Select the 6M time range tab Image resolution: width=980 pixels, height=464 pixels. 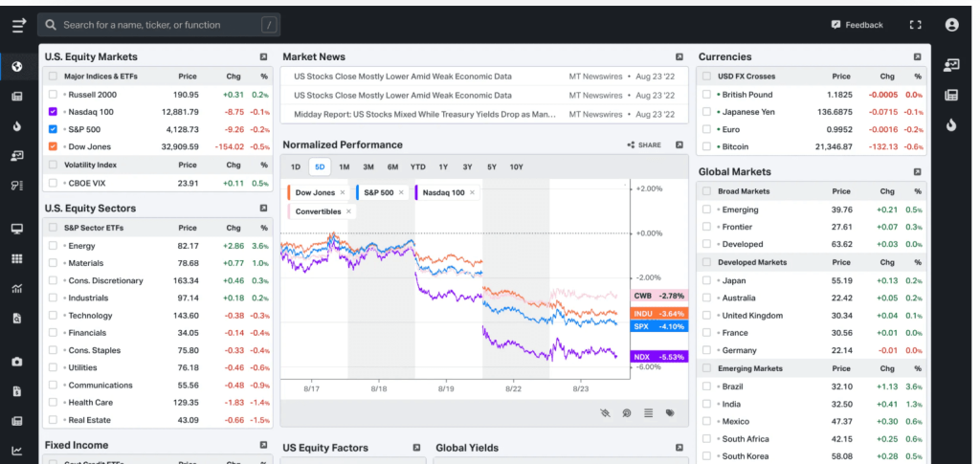392,166
